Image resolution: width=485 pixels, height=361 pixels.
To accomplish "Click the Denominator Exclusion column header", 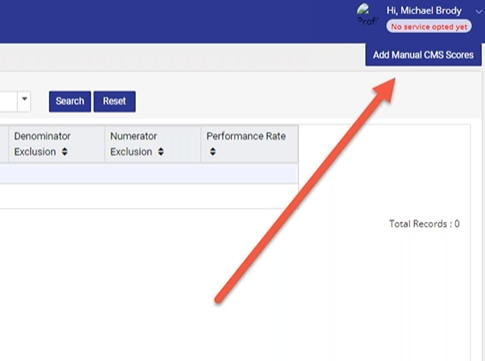I will tap(57, 144).
